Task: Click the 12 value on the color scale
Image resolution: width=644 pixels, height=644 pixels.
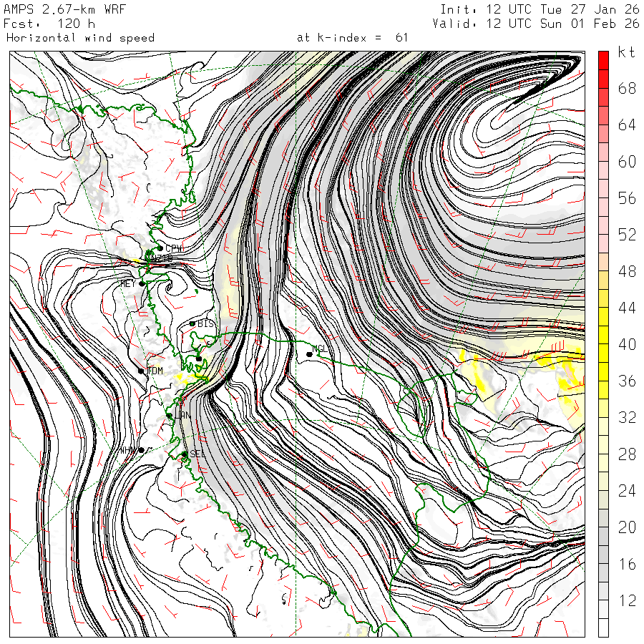Action: (x=627, y=600)
